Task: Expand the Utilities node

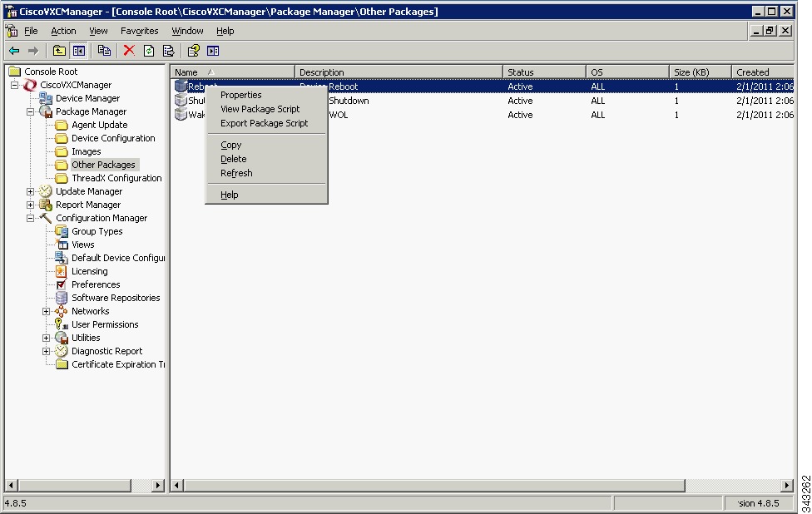Action: point(46,338)
